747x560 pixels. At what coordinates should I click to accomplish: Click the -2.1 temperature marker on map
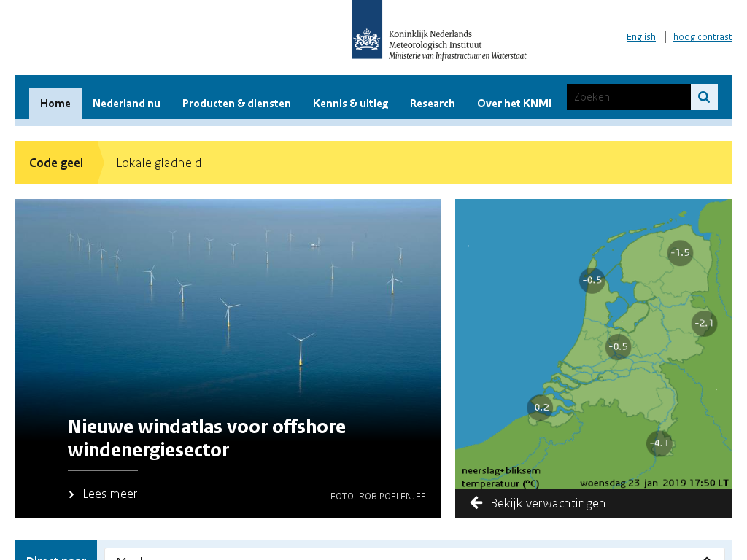pyautogui.click(x=704, y=323)
